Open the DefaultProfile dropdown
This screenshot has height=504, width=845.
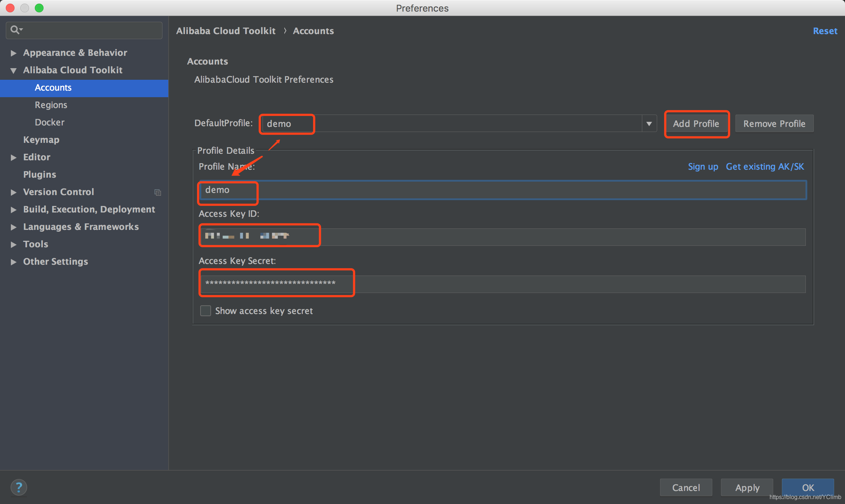click(650, 124)
